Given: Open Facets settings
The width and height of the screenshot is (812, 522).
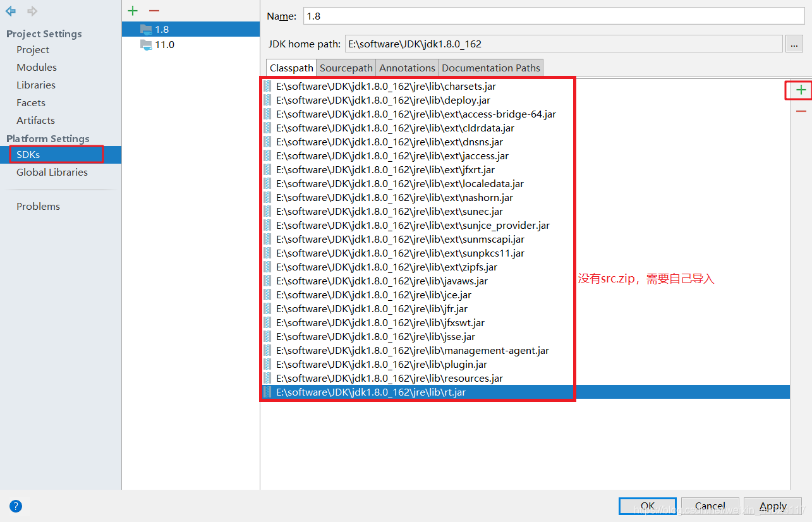Looking at the screenshot, I should 31,102.
